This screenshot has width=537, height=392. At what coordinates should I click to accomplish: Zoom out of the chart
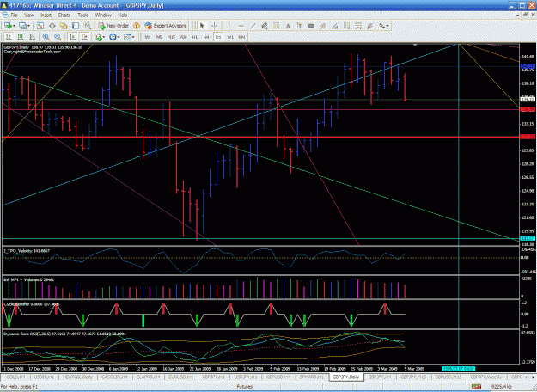(x=58, y=37)
